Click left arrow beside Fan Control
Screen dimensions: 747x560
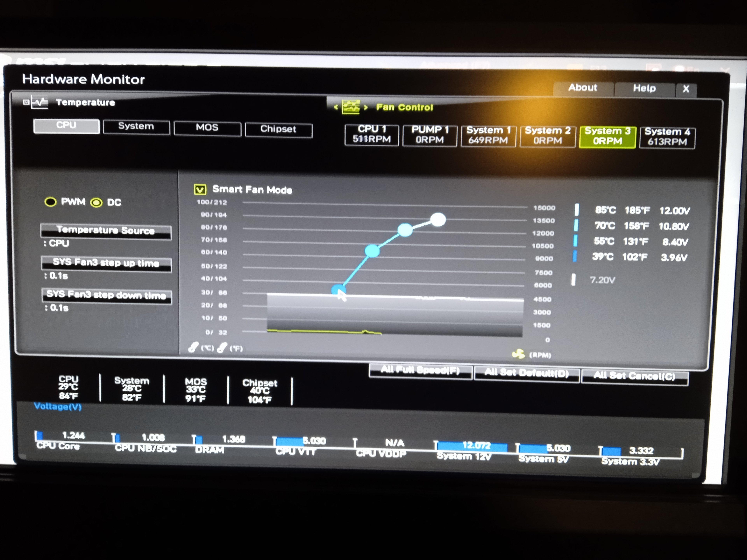(x=336, y=107)
